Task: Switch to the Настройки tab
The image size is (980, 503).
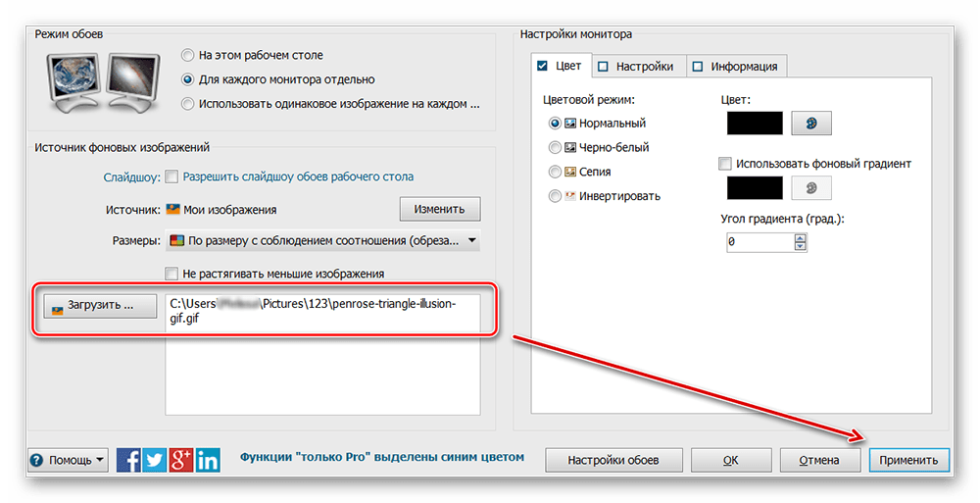Action: pos(638,67)
